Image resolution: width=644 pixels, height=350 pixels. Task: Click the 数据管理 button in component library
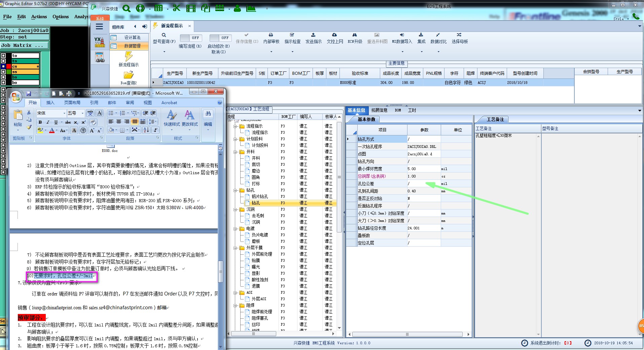129,46
